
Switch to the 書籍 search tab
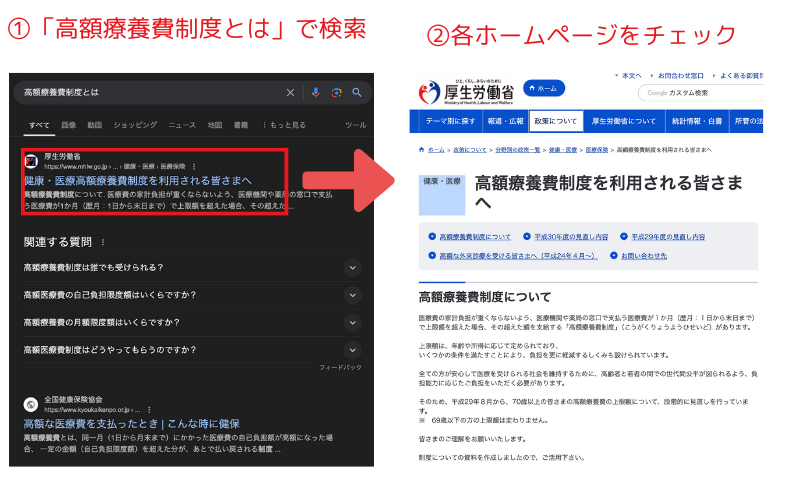(x=241, y=125)
